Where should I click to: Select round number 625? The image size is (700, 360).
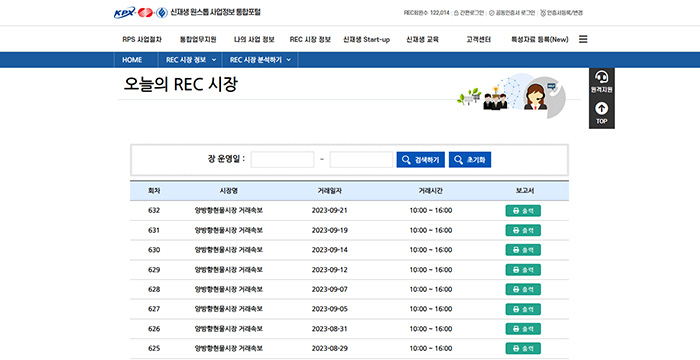click(x=154, y=348)
